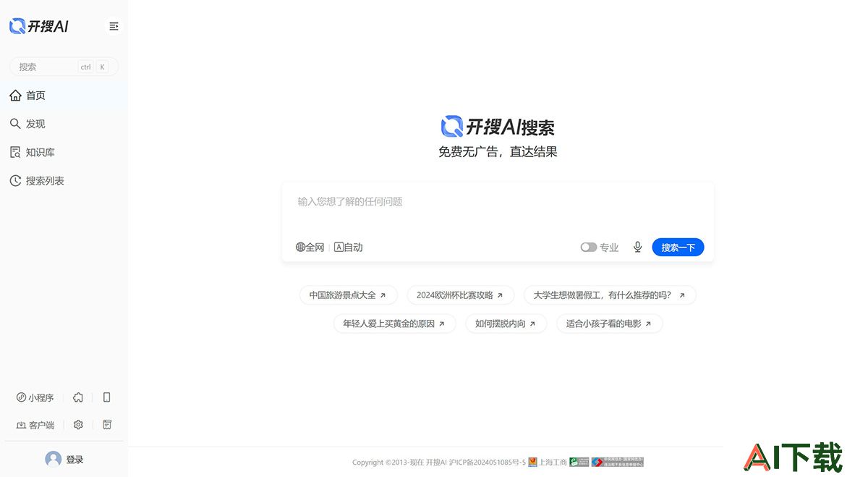The width and height of the screenshot is (868, 477).
Task: Click the 开搜AI logo in sidebar
Action: coord(39,27)
